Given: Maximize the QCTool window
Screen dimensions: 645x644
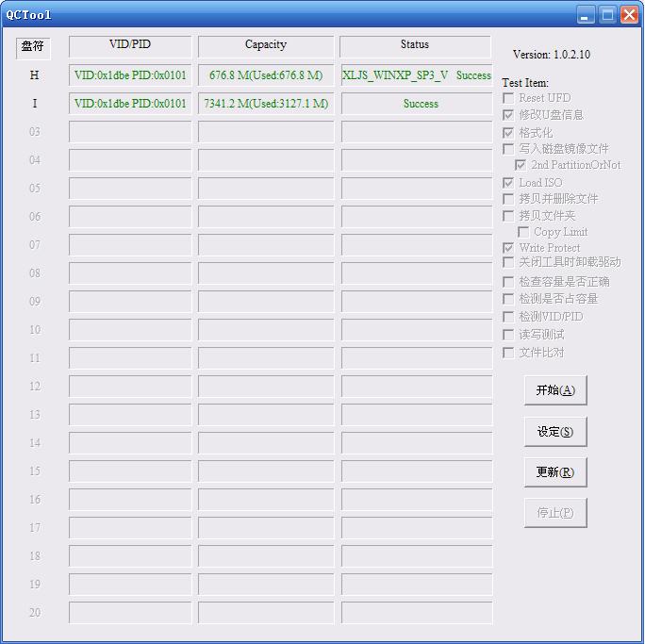Looking at the screenshot, I should tap(607, 15).
